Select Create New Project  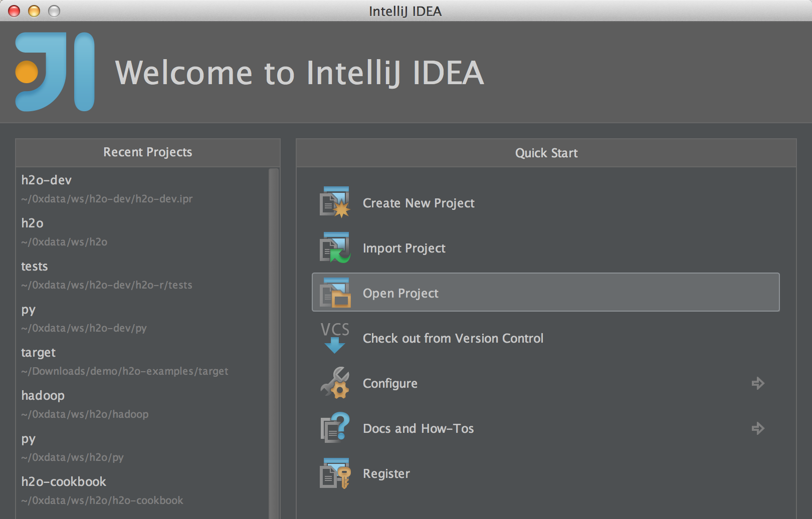pyautogui.click(x=419, y=203)
